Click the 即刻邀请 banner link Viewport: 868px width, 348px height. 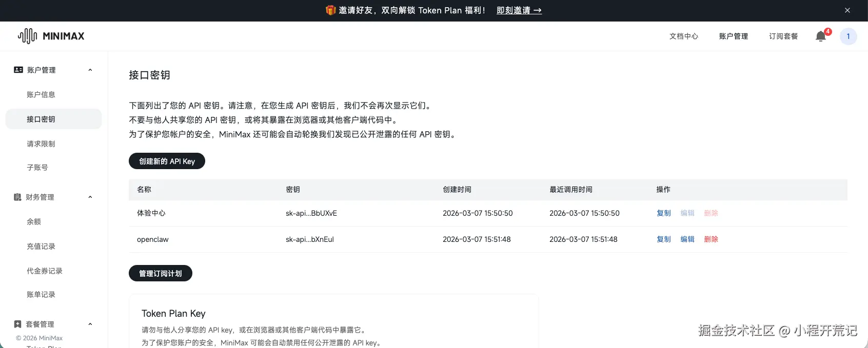coord(519,10)
